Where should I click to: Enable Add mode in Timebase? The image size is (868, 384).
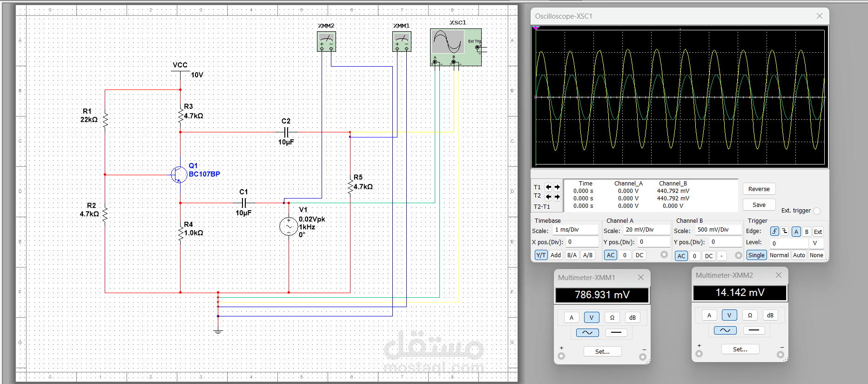click(556, 255)
